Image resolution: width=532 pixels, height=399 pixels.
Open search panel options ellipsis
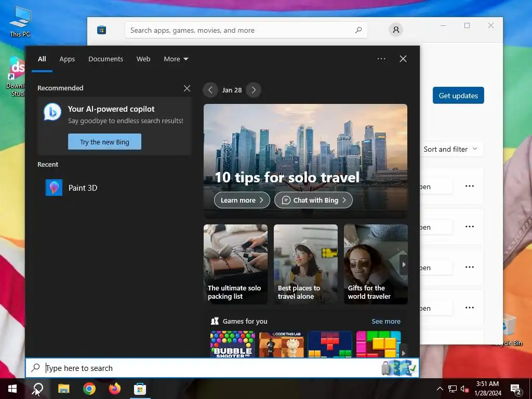[x=381, y=59]
